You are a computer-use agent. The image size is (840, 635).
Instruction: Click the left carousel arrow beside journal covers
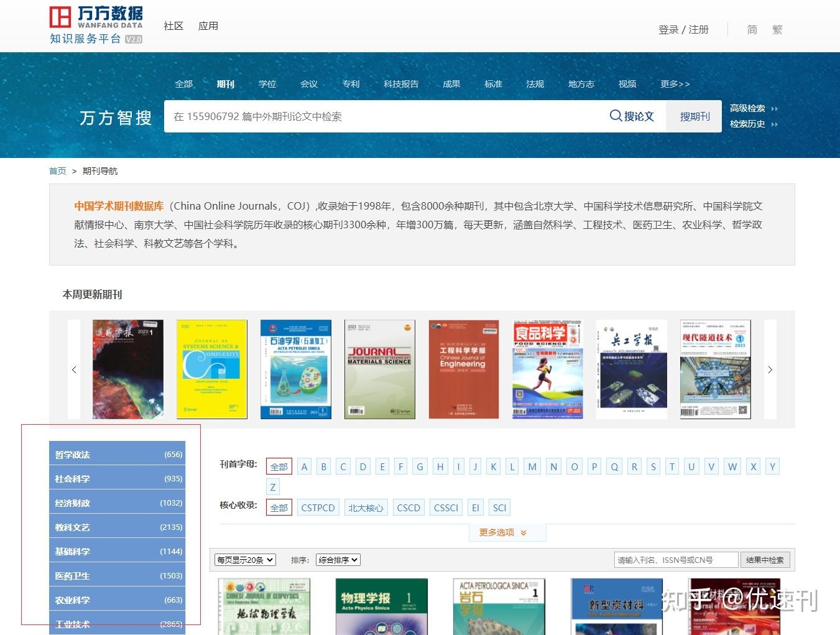[74, 369]
